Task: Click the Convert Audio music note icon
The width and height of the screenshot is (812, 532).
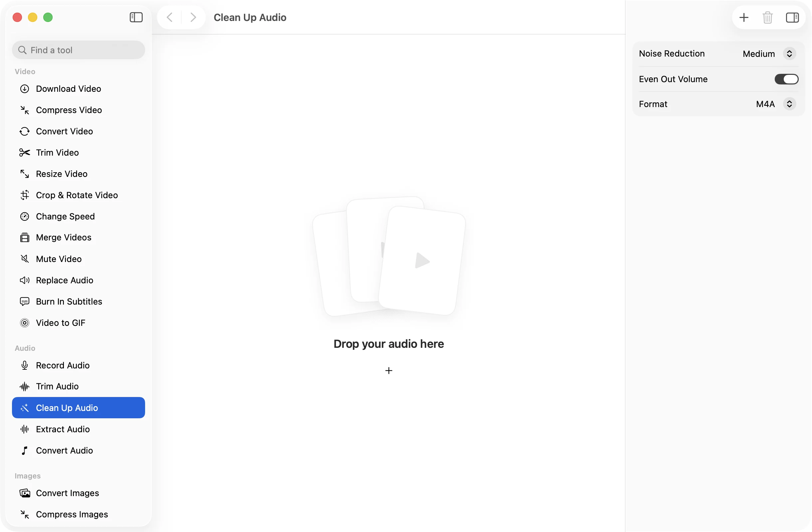Action: click(25, 451)
